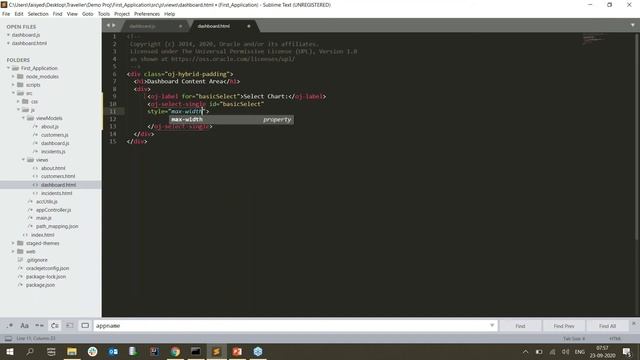Image resolution: width=640 pixels, height=360 pixels.
Task: Open appController.js in the sidebar
Action: click(x=53, y=210)
